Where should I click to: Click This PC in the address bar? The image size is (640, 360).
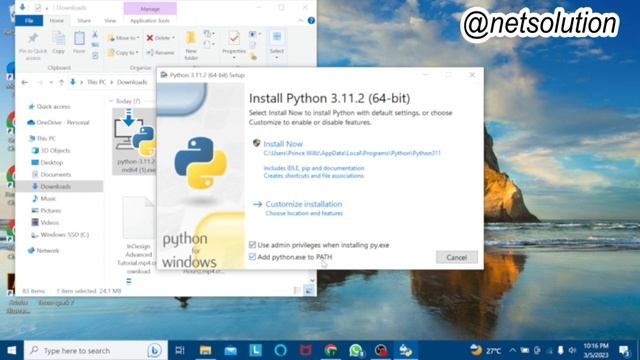pyautogui.click(x=97, y=82)
